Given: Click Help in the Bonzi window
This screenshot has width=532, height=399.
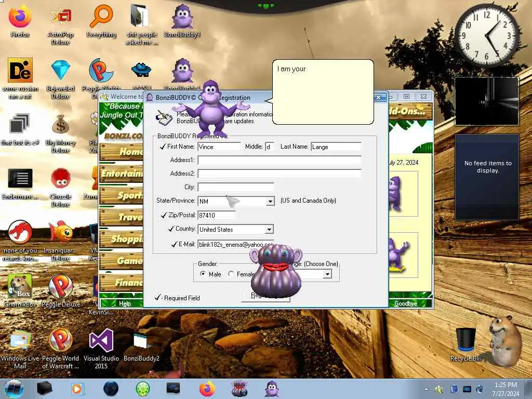Looking at the screenshot, I should 125,303.
